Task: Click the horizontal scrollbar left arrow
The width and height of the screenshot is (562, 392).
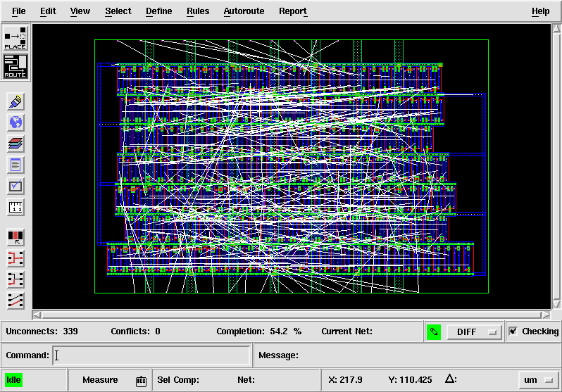Action: pos(37,315)
